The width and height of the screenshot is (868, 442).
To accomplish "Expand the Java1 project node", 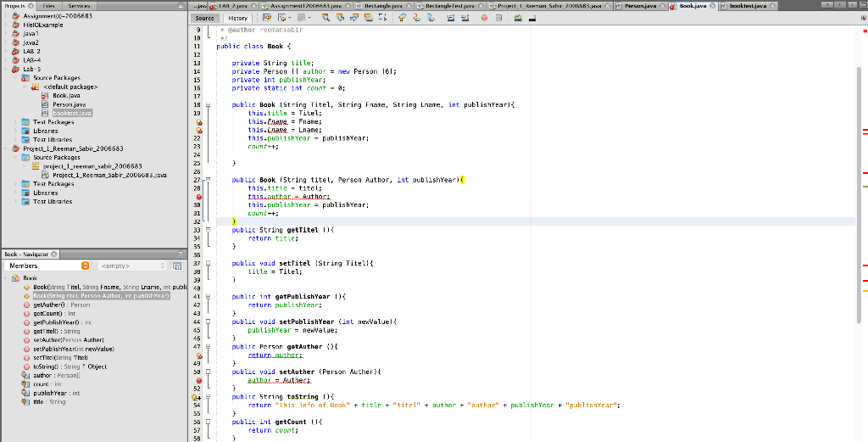I will [6, 34].
